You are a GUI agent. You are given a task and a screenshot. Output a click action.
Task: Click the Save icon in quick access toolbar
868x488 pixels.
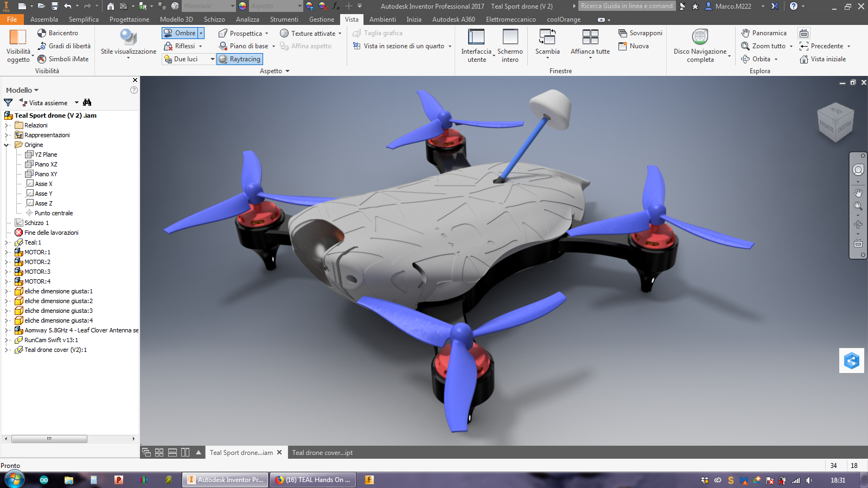55,6
